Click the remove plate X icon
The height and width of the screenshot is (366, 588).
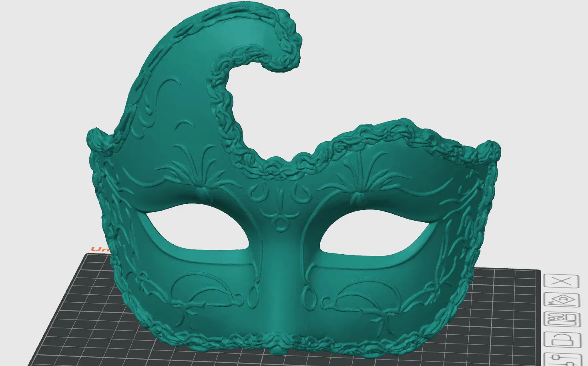[562, 281]
